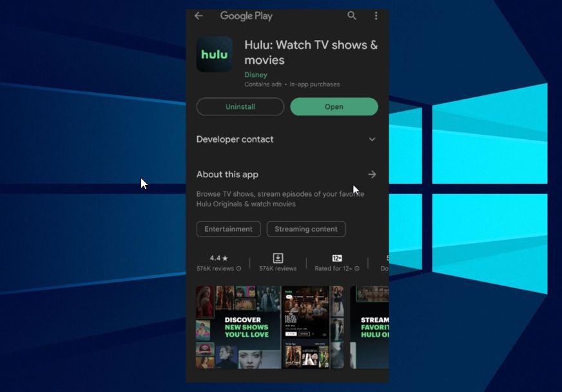562x392 pixels.
Task: View the 4.4 star rating
Action: point(218,258)
